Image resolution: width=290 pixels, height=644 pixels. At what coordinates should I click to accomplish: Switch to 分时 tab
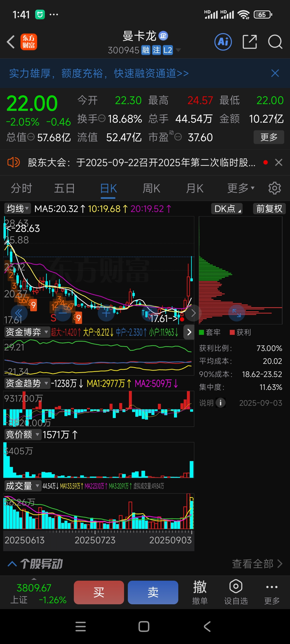coord(21,188)
